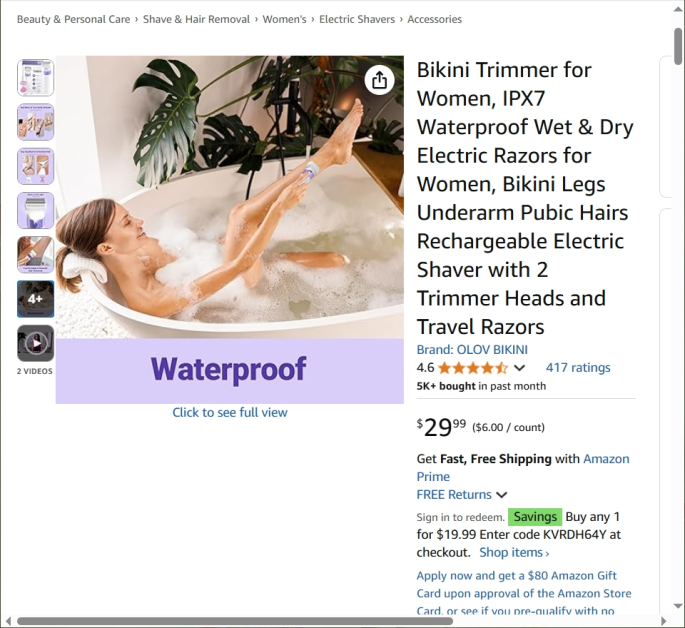Click the vertical scrollbar down arrow

click(x=678, y=606)
